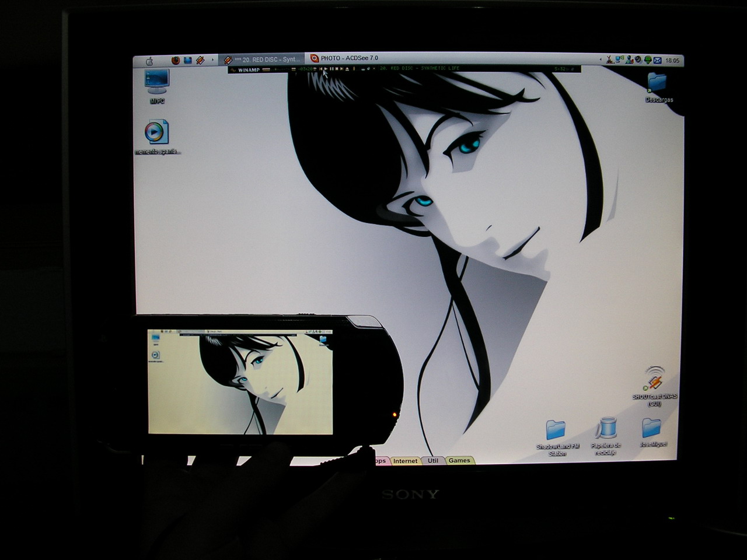Click the Winamp -03:20 time display

click(305, 69)
